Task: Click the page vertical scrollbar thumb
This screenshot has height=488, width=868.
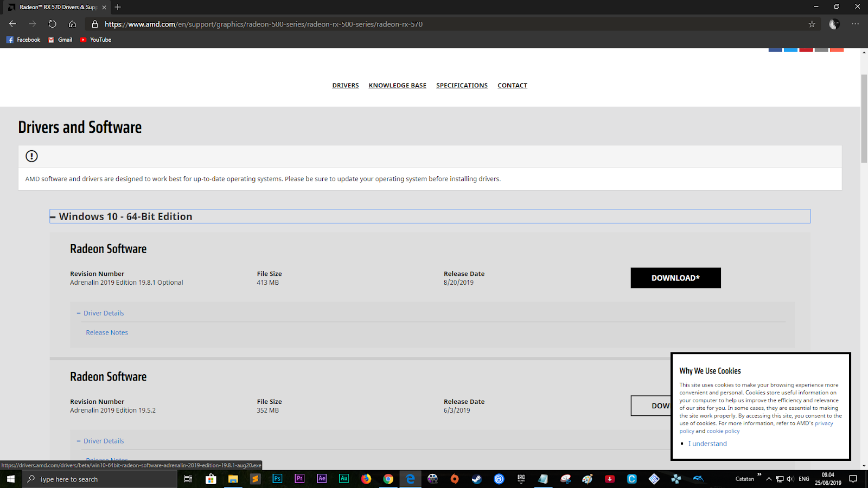Action: point(864,119)
